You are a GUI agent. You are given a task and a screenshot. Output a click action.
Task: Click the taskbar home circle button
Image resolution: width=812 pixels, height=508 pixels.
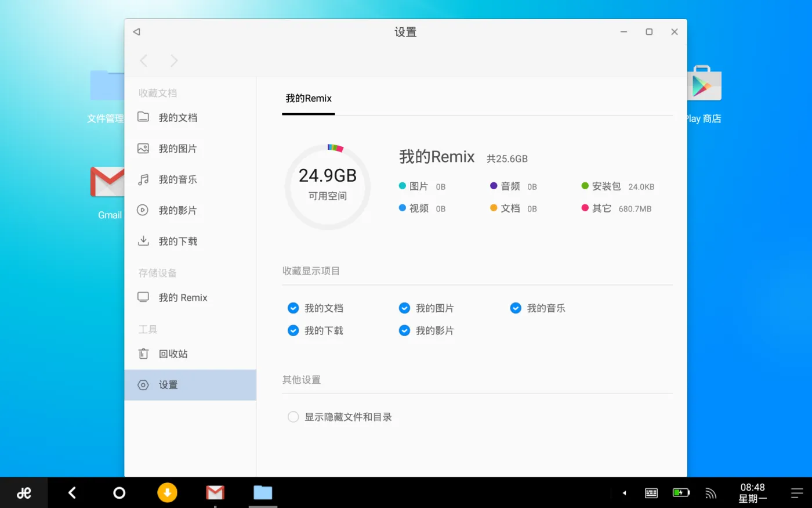coord(119,493)
